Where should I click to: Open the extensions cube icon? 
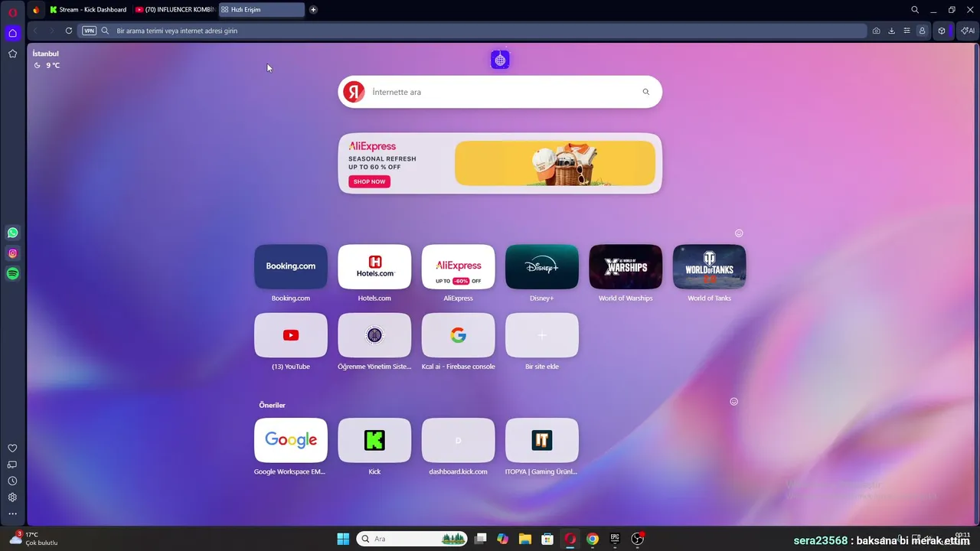[942, 31]
